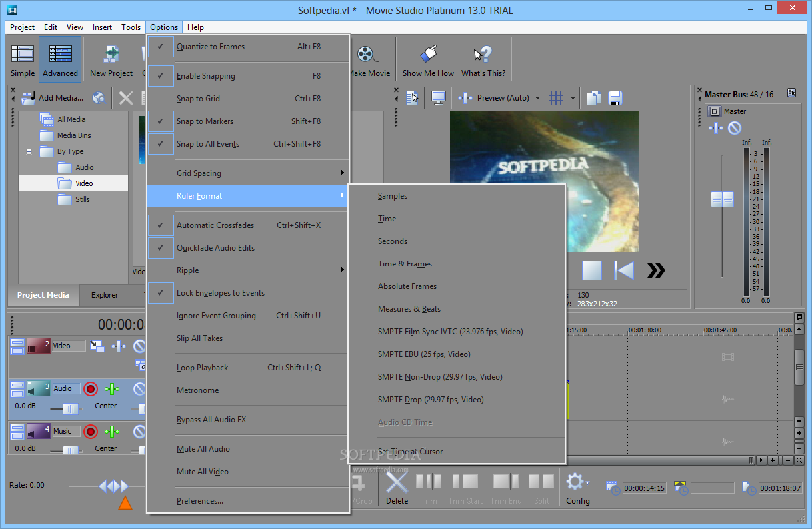
Task: Open Video Preview FX icon
Action: [465, 98]
